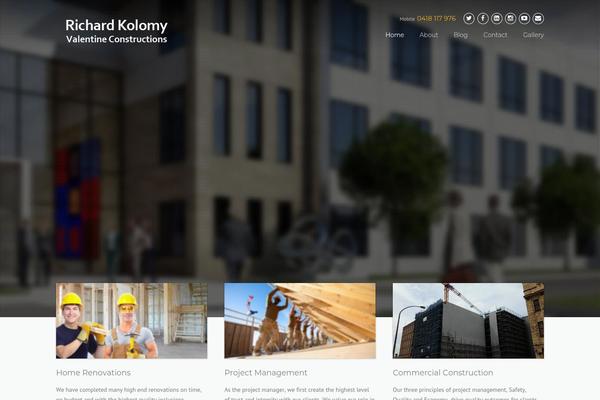
Task: Open the Project Management framing image
Action: click(300, 321)
